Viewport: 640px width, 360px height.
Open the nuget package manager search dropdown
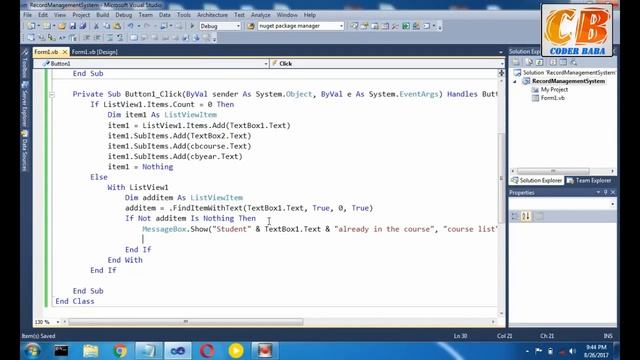click(x=341, y=26)
